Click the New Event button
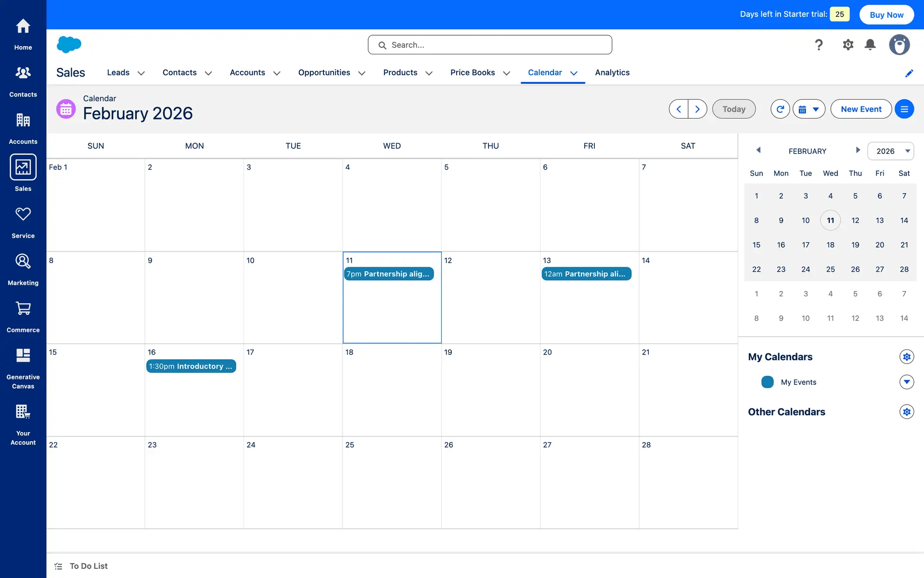Screen dimensions: 924x578 pyautogui.click(x=861, y=109)
